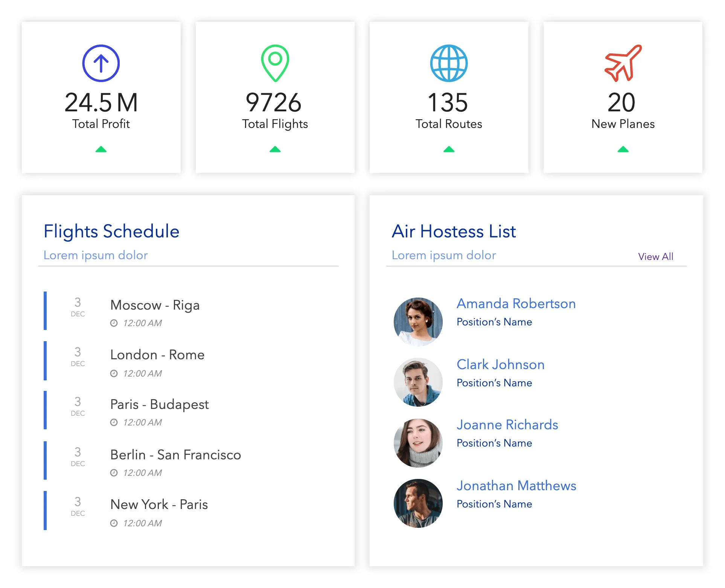Click the green location pin icon
Viewport: 725px width, 588px height.
(x=275, y=62)
